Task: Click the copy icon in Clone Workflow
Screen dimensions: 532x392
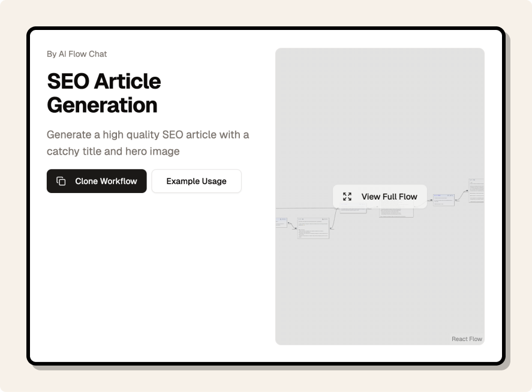Action: point(61,181)
